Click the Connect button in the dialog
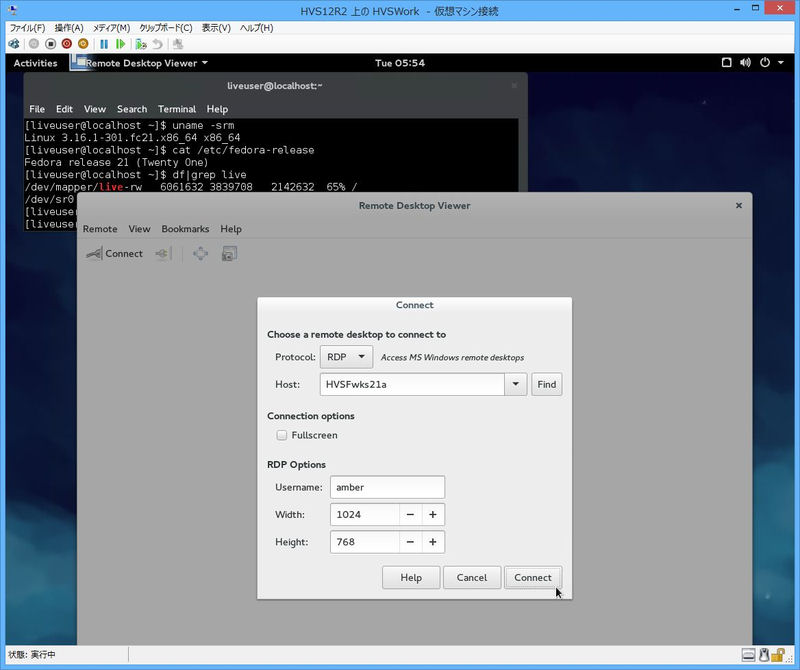 coord(533,578)
